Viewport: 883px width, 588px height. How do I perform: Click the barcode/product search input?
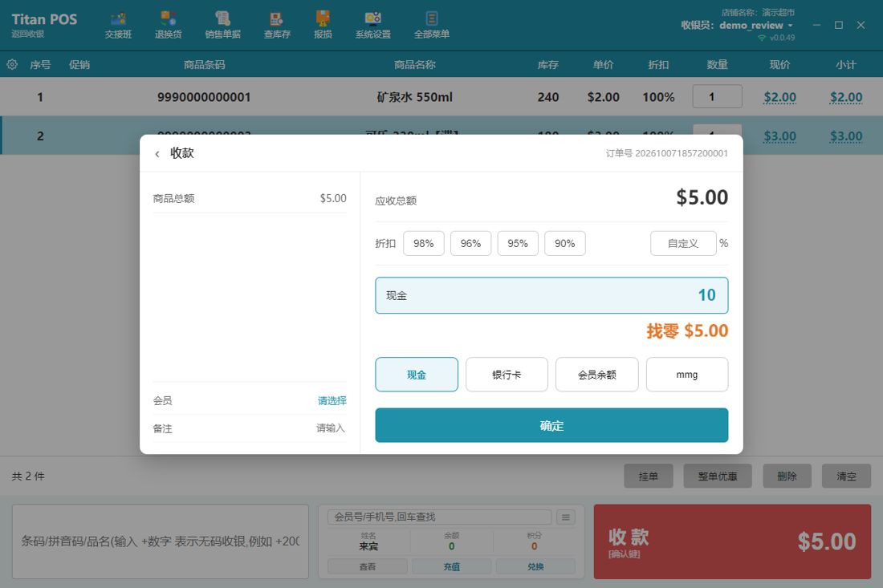[161, 541]
